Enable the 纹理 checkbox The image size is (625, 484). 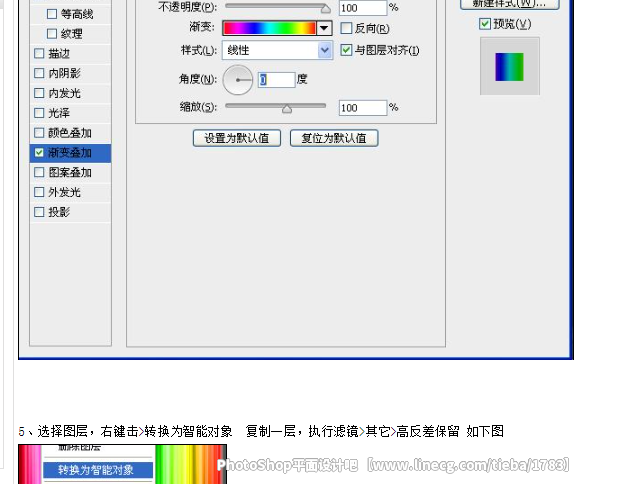[x=52, y=33]
